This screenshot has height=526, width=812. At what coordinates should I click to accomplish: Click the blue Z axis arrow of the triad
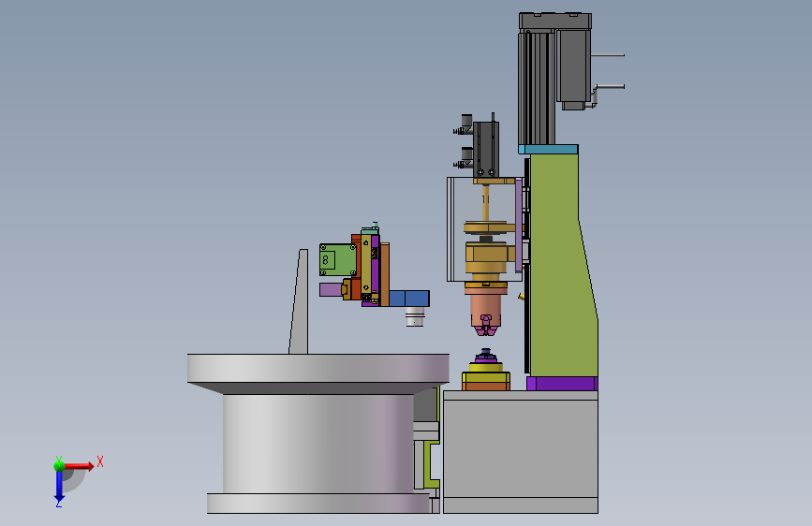point(59,486)
